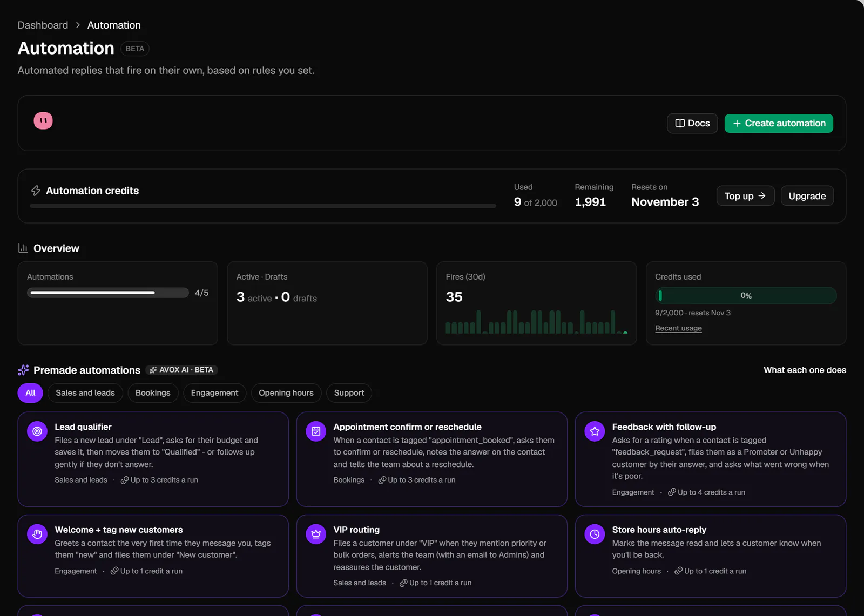Go to Dashboard in breadcrumb
Viewport: 864px width, 616px height.
tap(43, 25)
